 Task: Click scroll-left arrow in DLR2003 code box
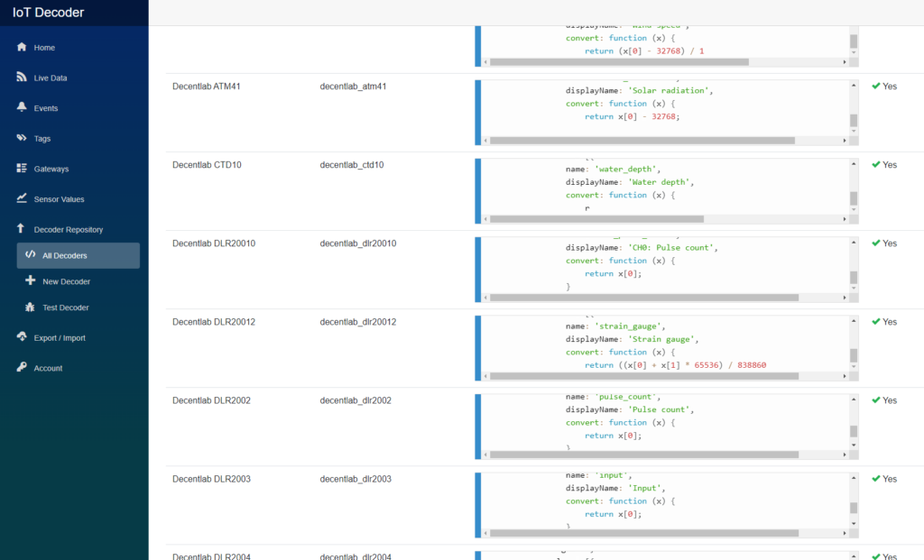pyautogui.click(x=485, y=533)
